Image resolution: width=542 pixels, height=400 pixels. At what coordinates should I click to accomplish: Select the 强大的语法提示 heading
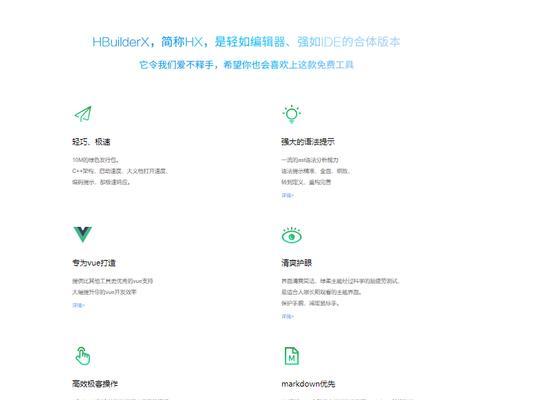point(308,142)
